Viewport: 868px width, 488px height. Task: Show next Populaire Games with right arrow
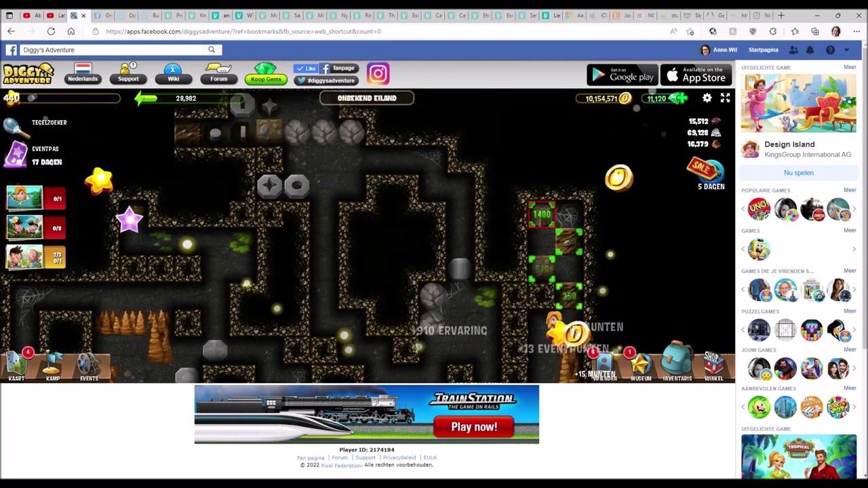(854, 209)
